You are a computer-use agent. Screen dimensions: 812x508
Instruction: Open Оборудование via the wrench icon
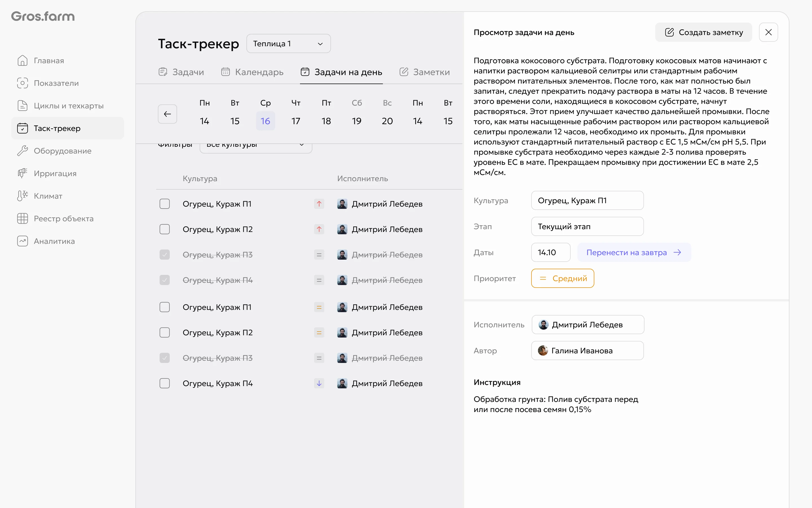tap(23, 151)
